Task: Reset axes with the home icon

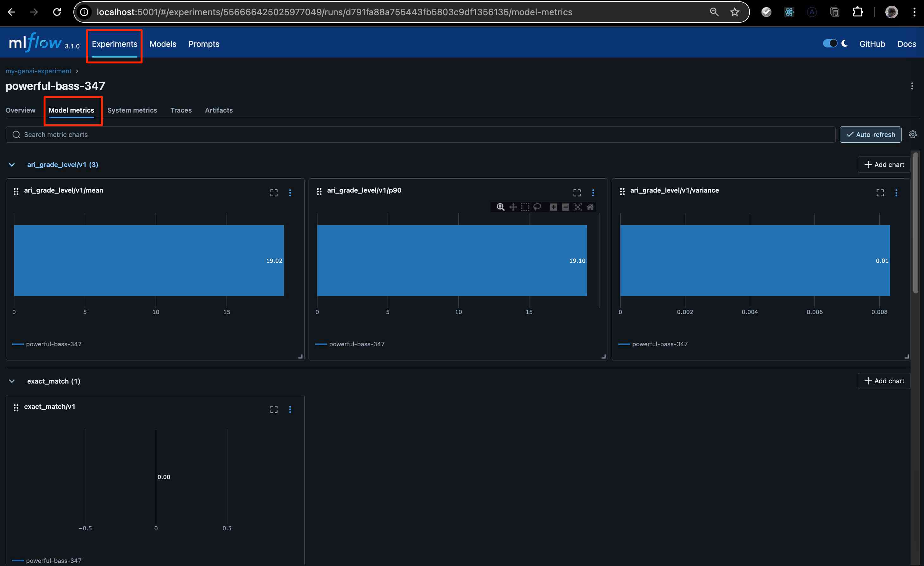Action: coord(590,207)
